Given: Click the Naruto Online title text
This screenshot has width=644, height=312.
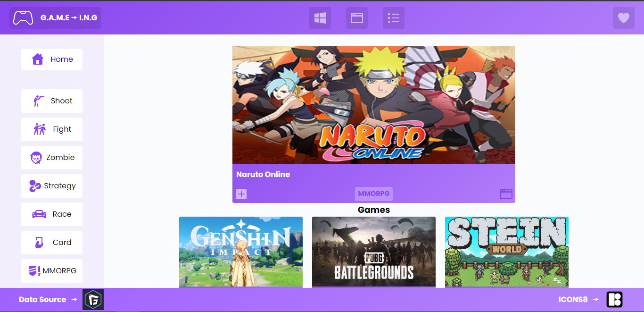Looking at the screenshot, I should pos(263,175).
